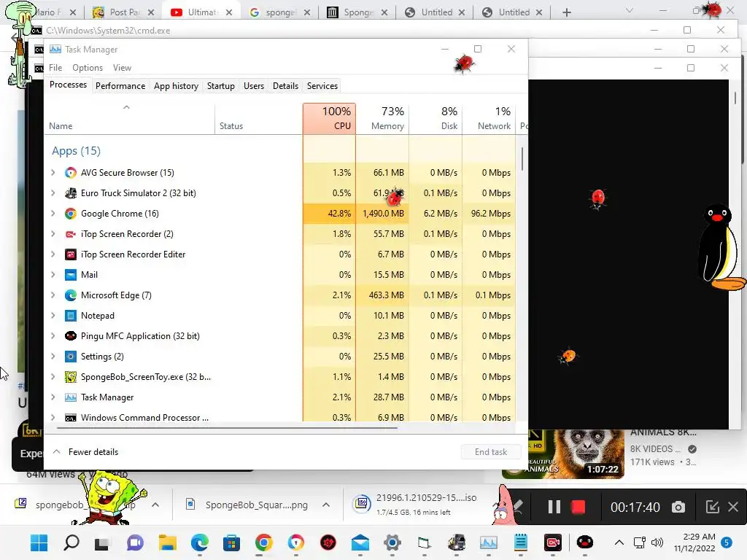Expand Pingu MFC Application row
Image resolution: width=747 pixels, height=560 pixels.
(53, 335)
